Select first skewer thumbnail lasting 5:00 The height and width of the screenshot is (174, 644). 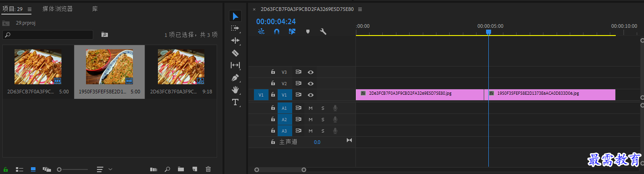(38, 67)
